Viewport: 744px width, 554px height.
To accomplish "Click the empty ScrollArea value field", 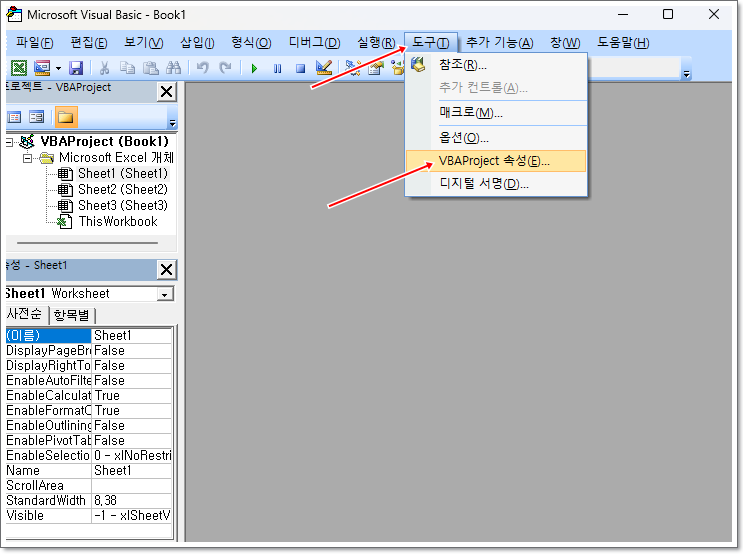I will [131, 486].
